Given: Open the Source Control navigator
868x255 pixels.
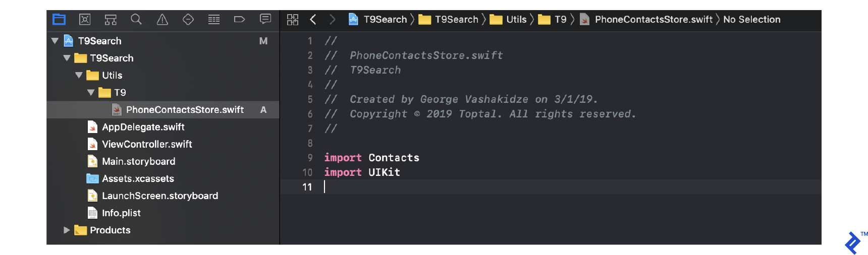Looking at the screenshot, I should pyautogui.click(x=85, y=20).
